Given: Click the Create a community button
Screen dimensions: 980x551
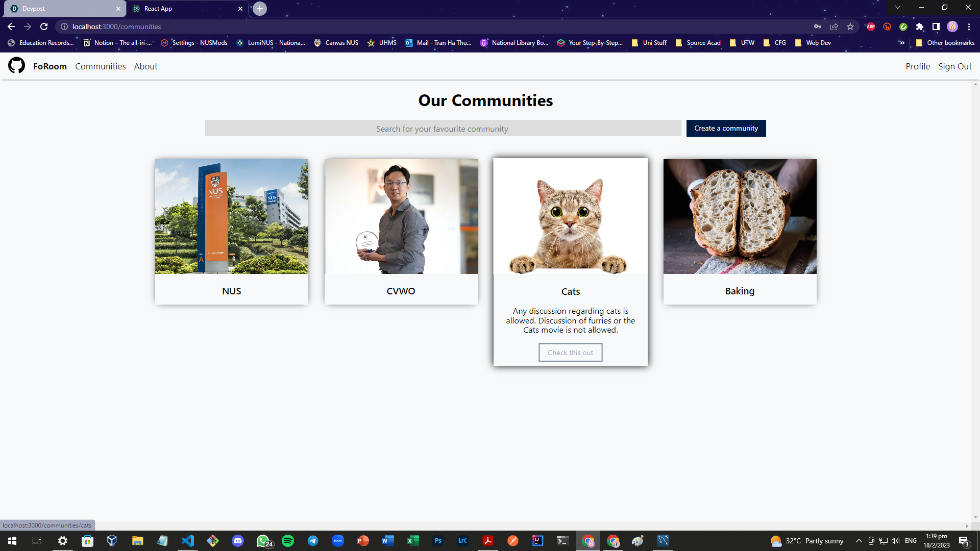Looking at the screenshot, I should [x=726, y=128].
